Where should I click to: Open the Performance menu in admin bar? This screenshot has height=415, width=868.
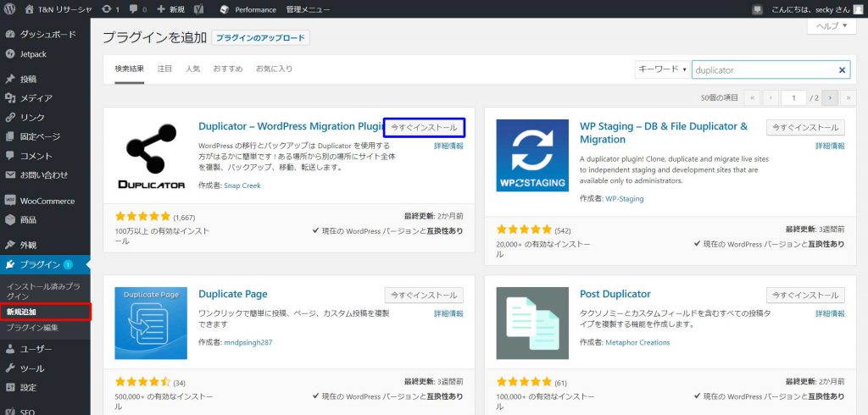coord(248,9)
